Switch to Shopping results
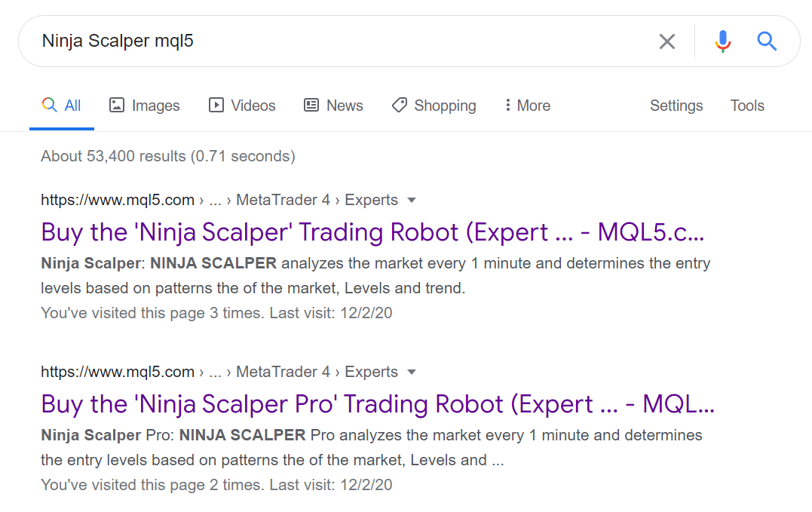812x512 pixels. 434,106
